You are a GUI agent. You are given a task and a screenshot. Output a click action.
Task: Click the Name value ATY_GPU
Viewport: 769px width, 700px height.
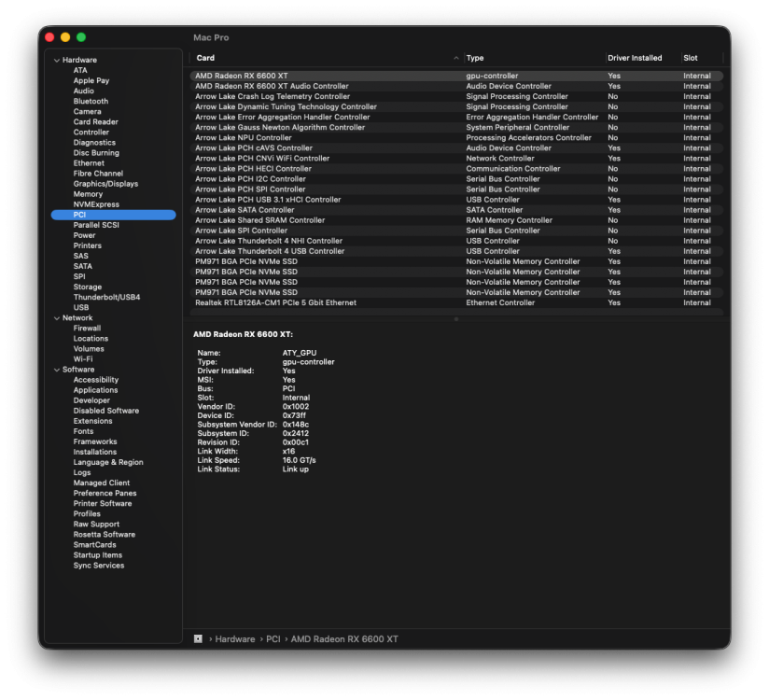(x=300, y=353)
